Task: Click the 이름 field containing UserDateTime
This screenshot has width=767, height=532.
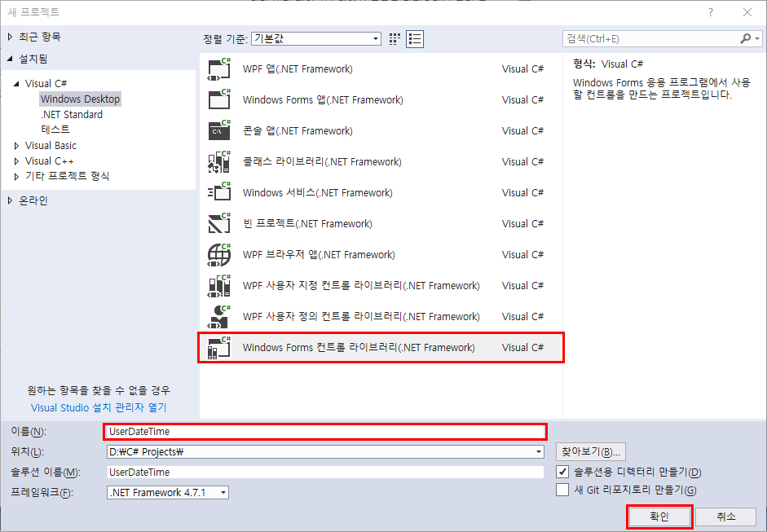Action: click(324, 432)
